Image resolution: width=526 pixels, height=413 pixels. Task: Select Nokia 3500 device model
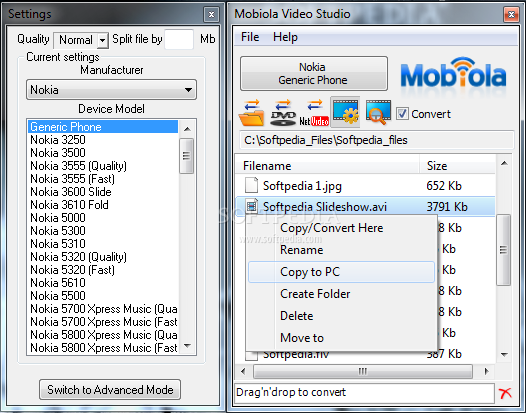pos(103,153)
